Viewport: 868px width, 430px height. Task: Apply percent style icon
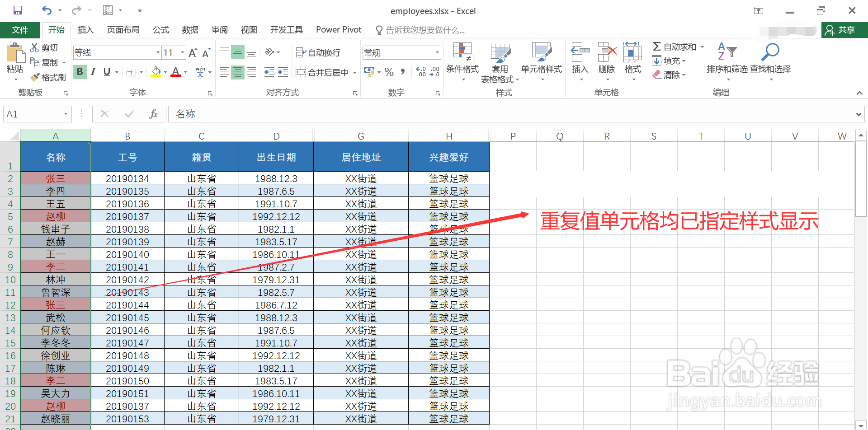(x=389, y=72)
